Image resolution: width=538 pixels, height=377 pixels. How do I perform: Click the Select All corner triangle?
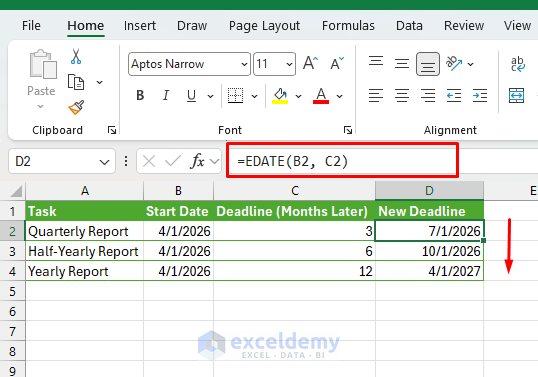16,191
